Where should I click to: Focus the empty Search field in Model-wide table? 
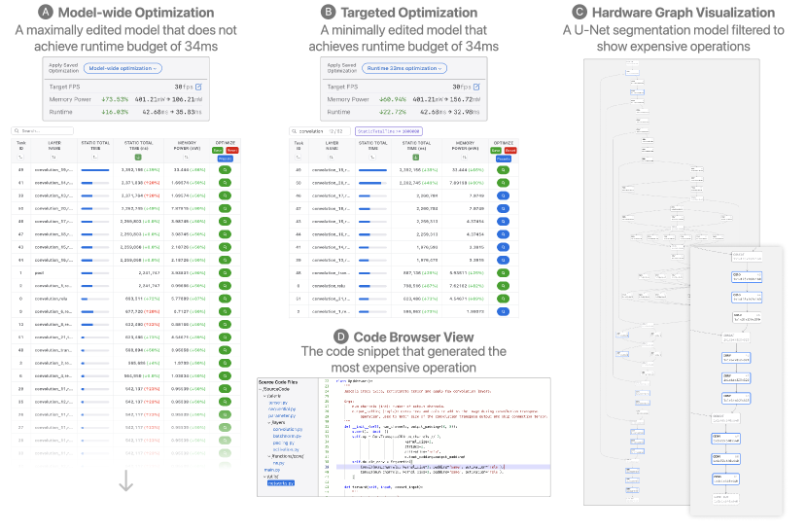point(43,130)
